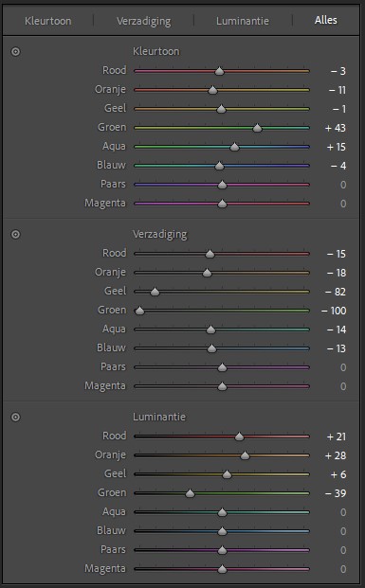Click the Kleurtoon Magenta value field
This screenshot has width=365, height=588.
click(343, 204)
